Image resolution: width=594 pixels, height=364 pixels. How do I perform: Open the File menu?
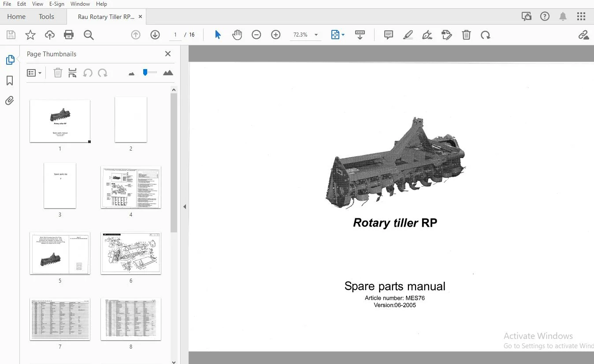[x=7, y=4]
